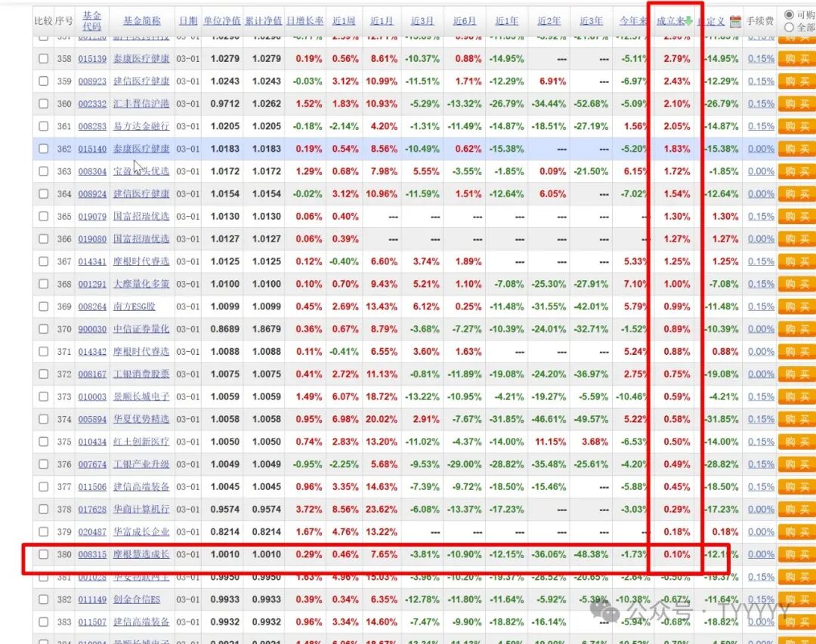Viewport: 816px width, 644px height.
Task: Open fund code link 008283
Action: point(92,126)
